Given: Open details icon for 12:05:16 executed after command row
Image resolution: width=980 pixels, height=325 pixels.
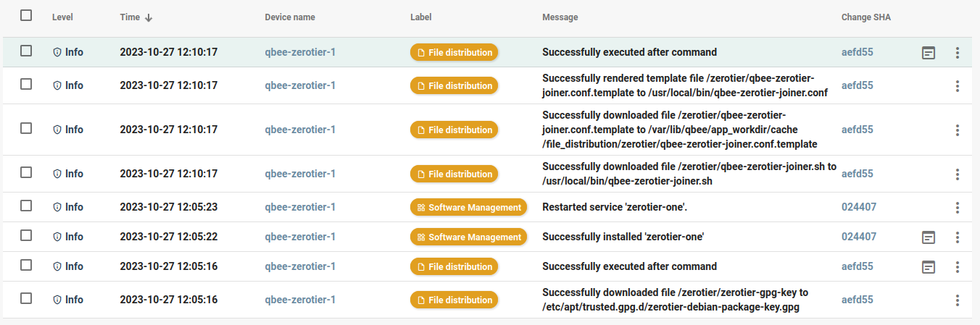Looking at the screenshot, I should [928, 266].
